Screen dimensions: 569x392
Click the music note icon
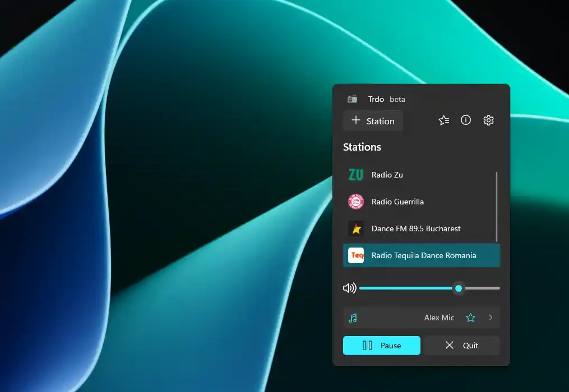click(x=353, y=318)
